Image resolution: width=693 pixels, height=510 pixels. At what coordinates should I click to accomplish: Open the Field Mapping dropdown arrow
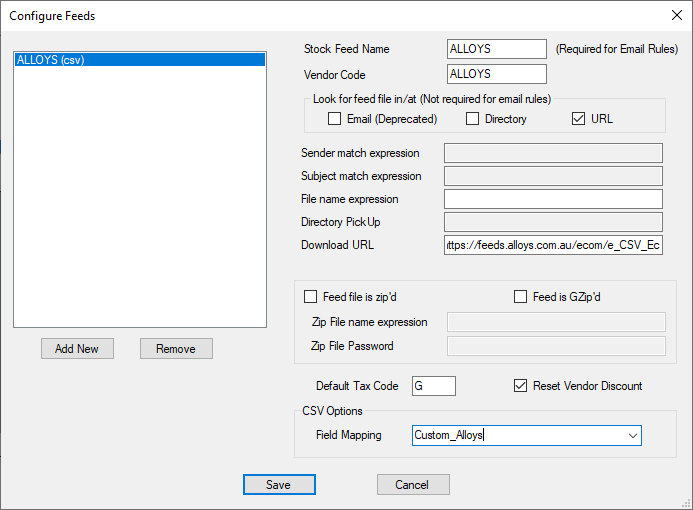pos(632,436)
